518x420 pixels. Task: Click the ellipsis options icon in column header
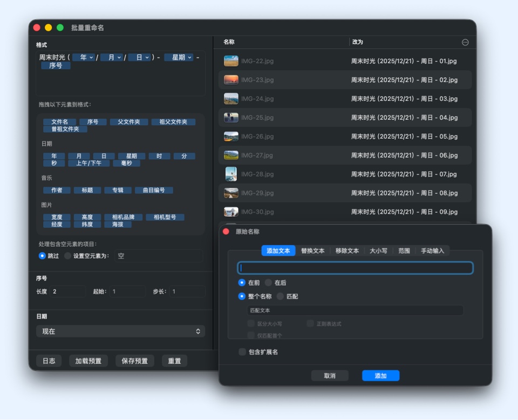(x=465, y=42)
